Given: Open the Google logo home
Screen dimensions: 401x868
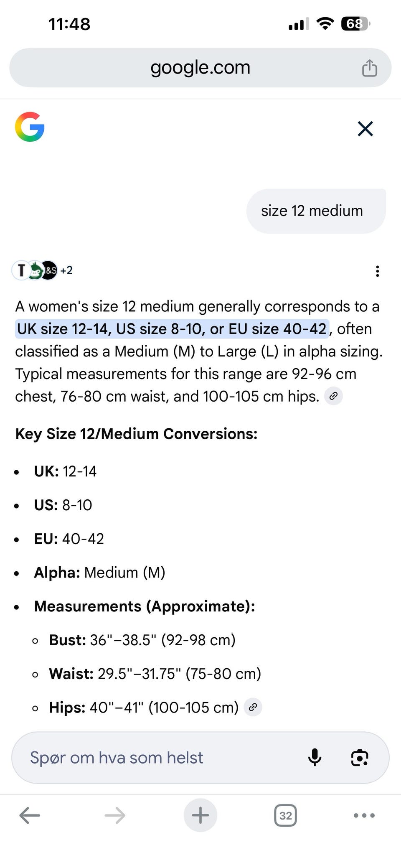Looking at the screenshot, I should 30,127.
